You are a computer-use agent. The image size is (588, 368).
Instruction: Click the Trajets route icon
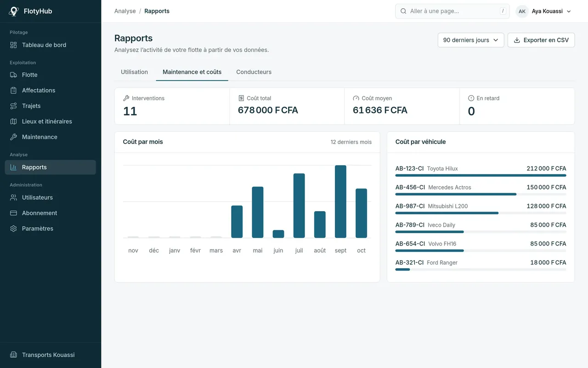[x=13, y=106]
